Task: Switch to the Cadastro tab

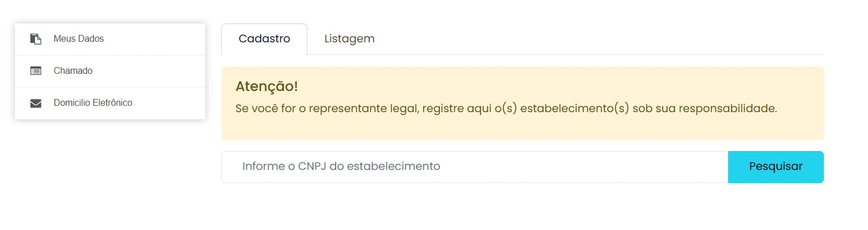Action: [264, 39]
